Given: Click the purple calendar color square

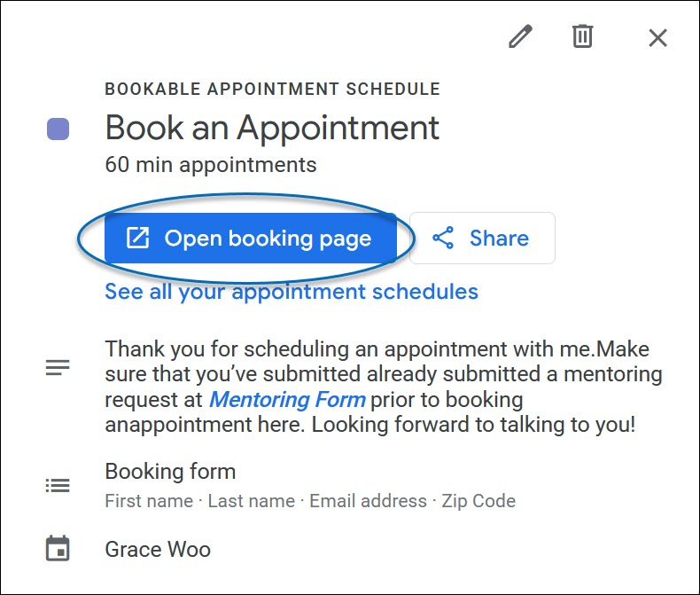Looking at the screenshot, I should click(x=58, y=129).
